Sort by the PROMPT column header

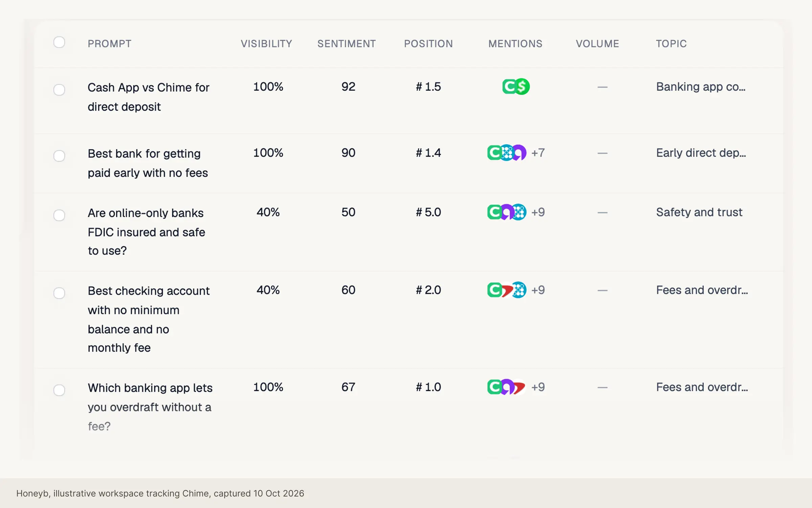click(110, 44)
